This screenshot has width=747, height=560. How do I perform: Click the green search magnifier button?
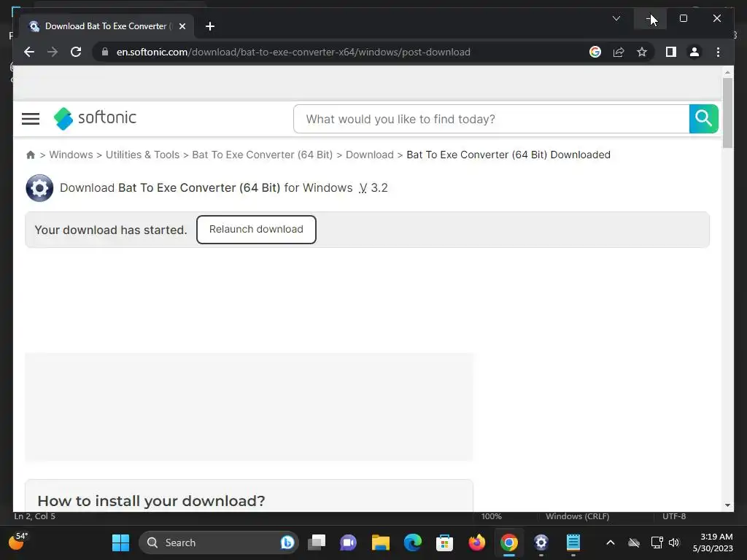(x=704, y=119)
